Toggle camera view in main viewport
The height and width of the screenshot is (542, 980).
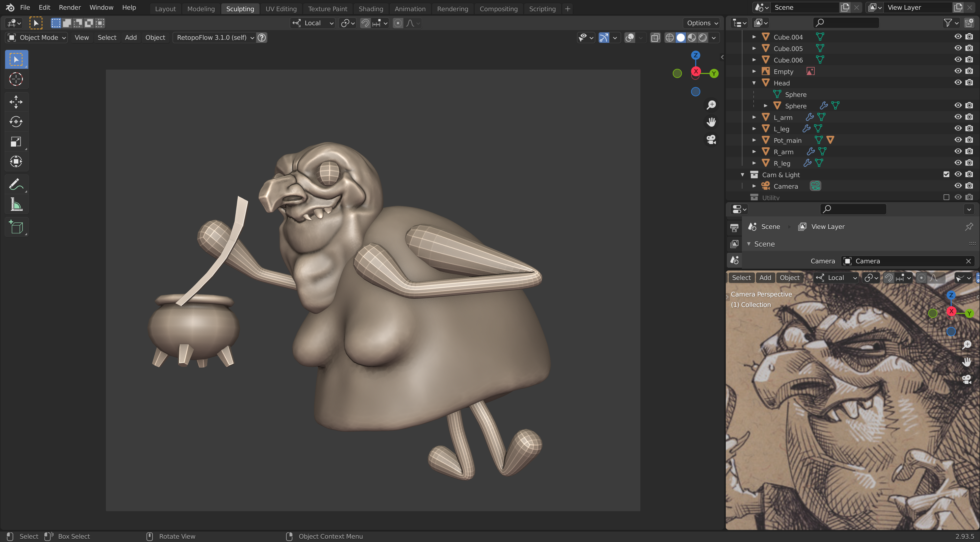pos(711,139)
